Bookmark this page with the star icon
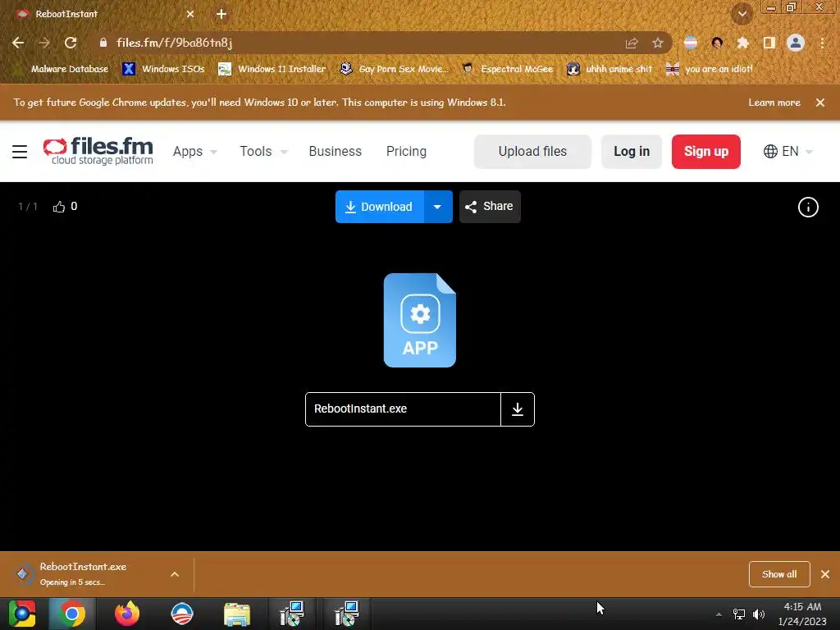 click(657, 43)
